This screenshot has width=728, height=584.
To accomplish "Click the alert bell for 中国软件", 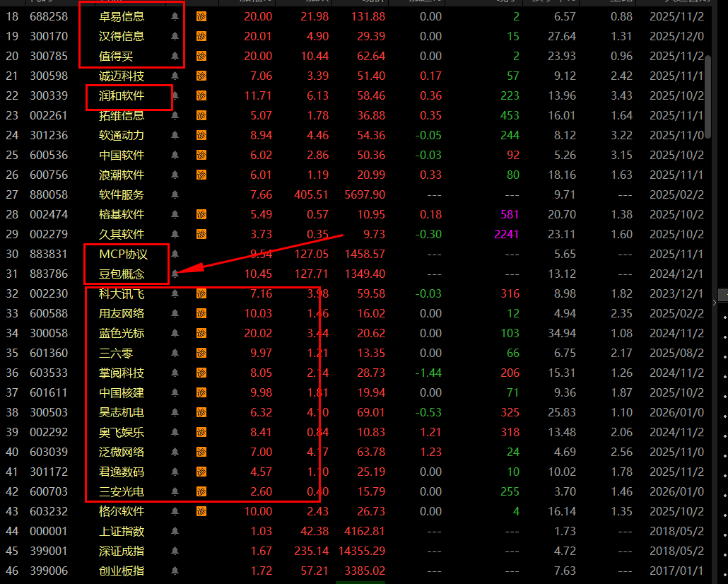I will pyautogui.click(x=175, y=155).
